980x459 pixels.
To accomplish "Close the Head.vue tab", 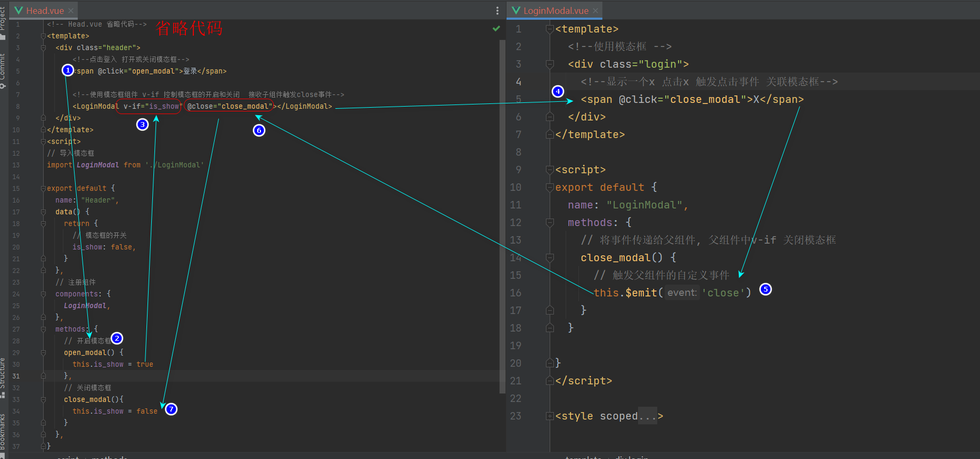I will 71,11.
